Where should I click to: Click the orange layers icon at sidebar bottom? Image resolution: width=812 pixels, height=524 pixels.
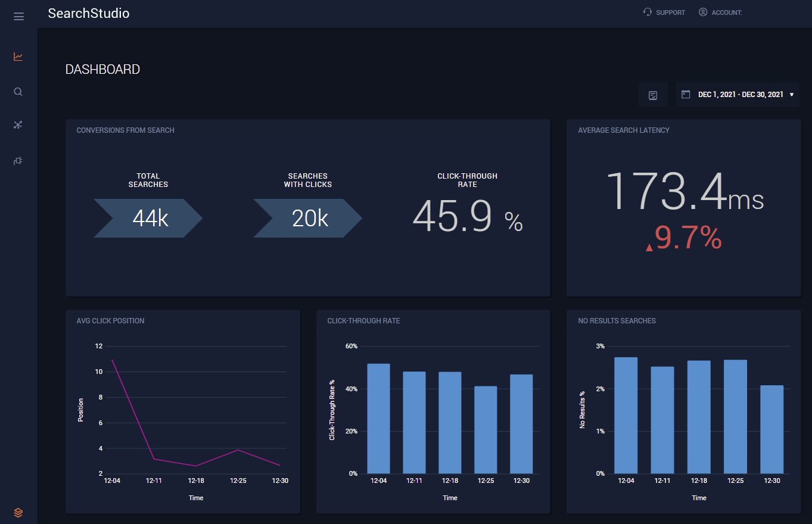tap(18, 512)
